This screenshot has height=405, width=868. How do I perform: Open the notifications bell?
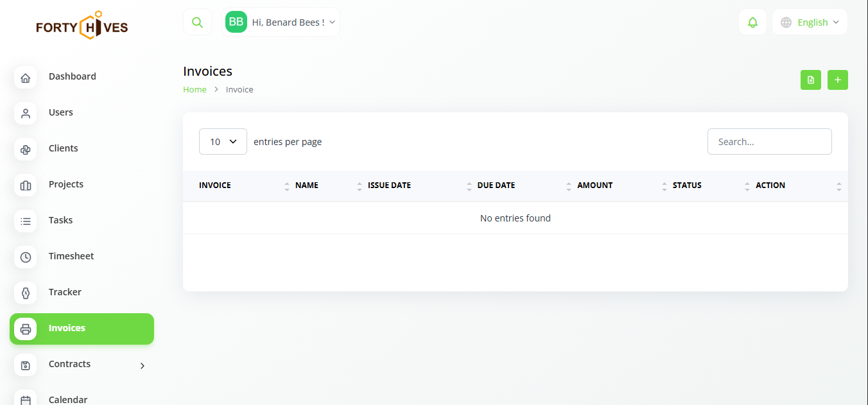pyautogui.click(x=752, y=22)
